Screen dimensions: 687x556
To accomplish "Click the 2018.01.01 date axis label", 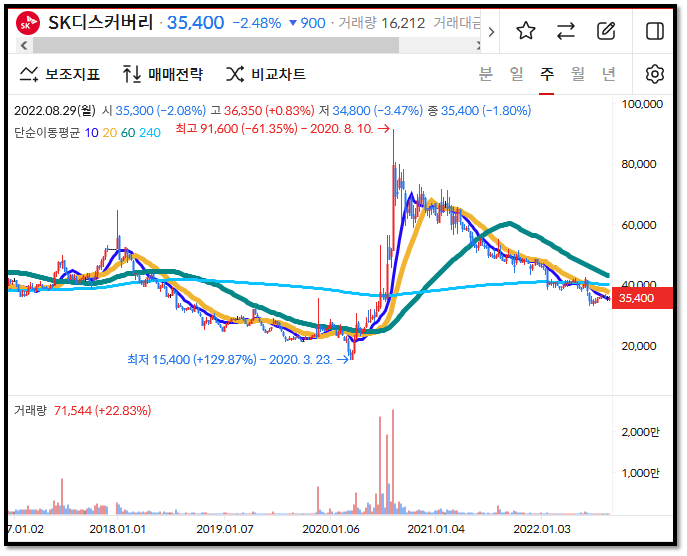I will tap(117, 529).
